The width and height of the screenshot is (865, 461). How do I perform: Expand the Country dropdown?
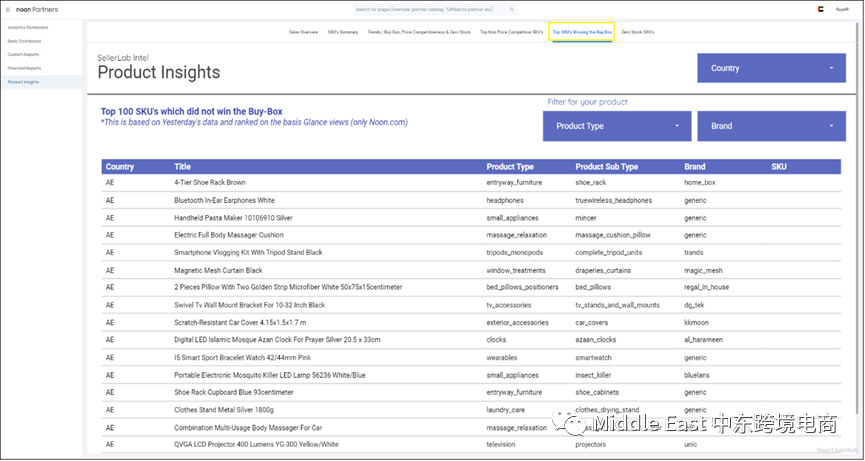click(771, 68)
